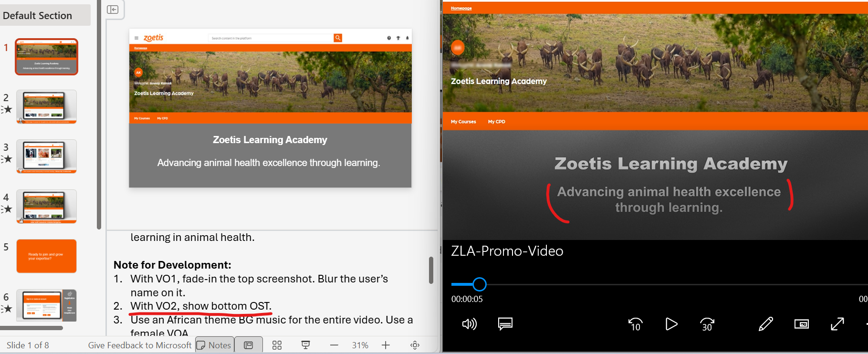Play the ZLA-Promo-Video
The height and width of the screenshot is (354, 868).
click(x=671, y=324)
